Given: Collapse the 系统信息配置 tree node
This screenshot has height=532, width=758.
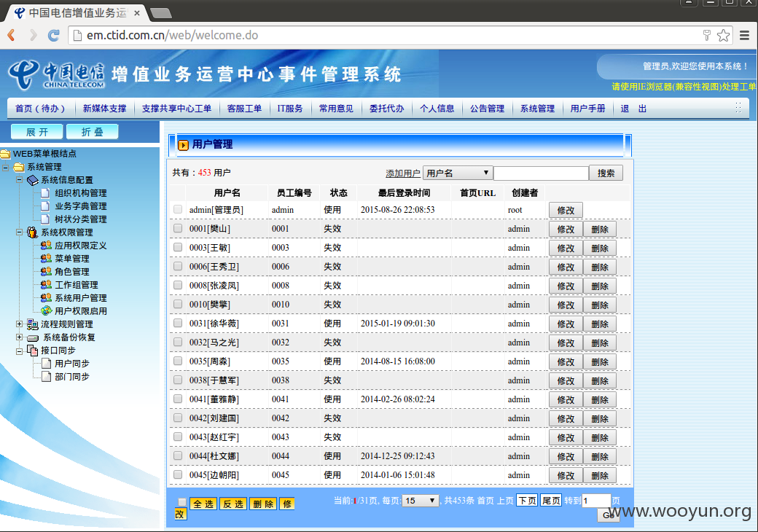Looking at the screenshot, I should (x=20, y=180).
